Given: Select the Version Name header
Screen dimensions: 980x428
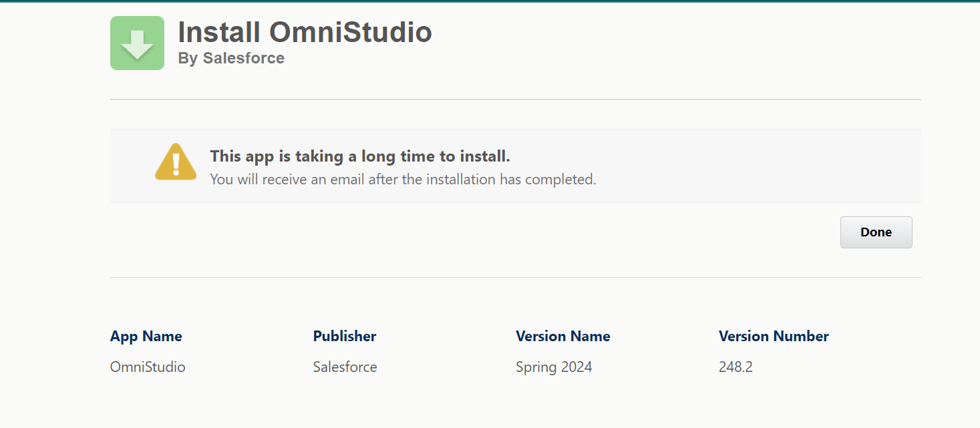Looking at the screenshot, I should click(x=562, y=336).
